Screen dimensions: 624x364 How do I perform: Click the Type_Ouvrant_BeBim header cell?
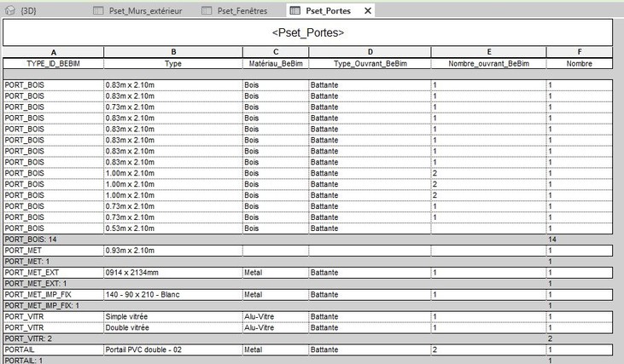[x=370, y=63]
